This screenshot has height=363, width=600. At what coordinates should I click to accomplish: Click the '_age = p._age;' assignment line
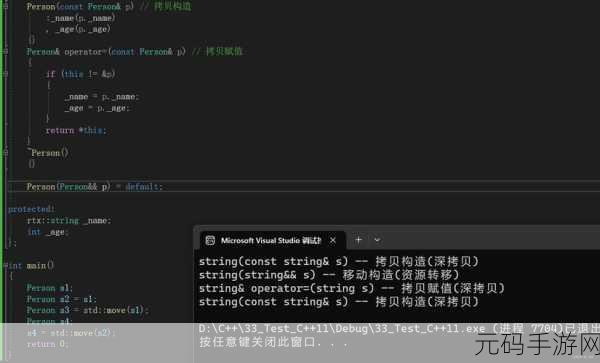point(98,108)
